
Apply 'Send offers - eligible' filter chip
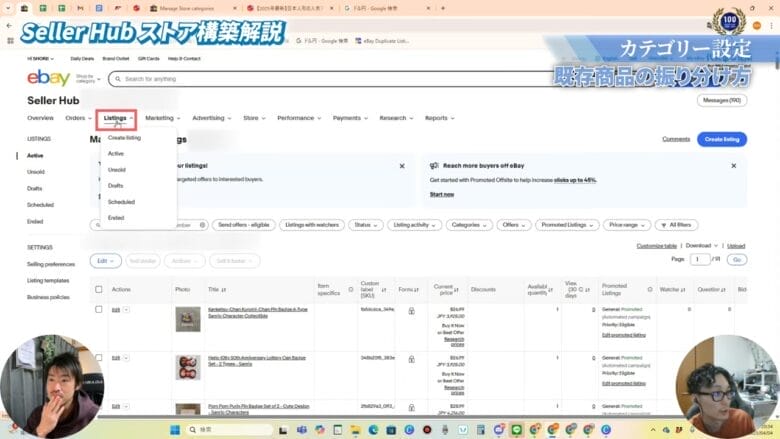pyautogui.click(x=244, y=225)
